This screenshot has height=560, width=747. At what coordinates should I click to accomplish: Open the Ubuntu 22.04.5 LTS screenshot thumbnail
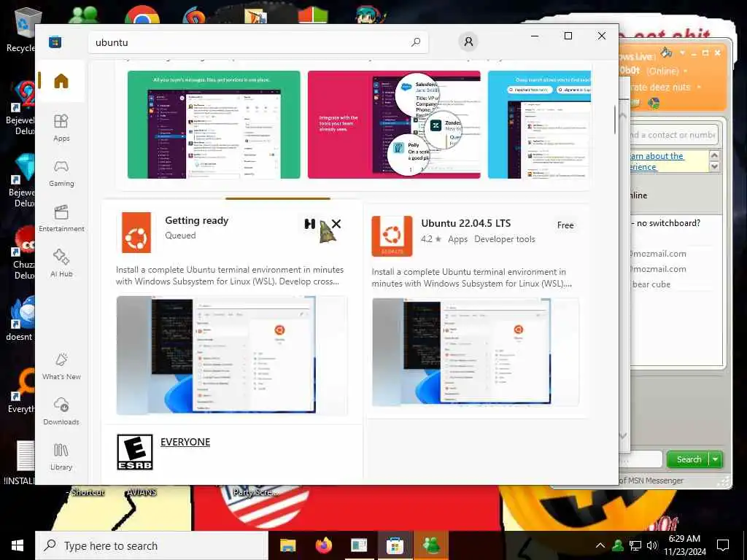476,352
